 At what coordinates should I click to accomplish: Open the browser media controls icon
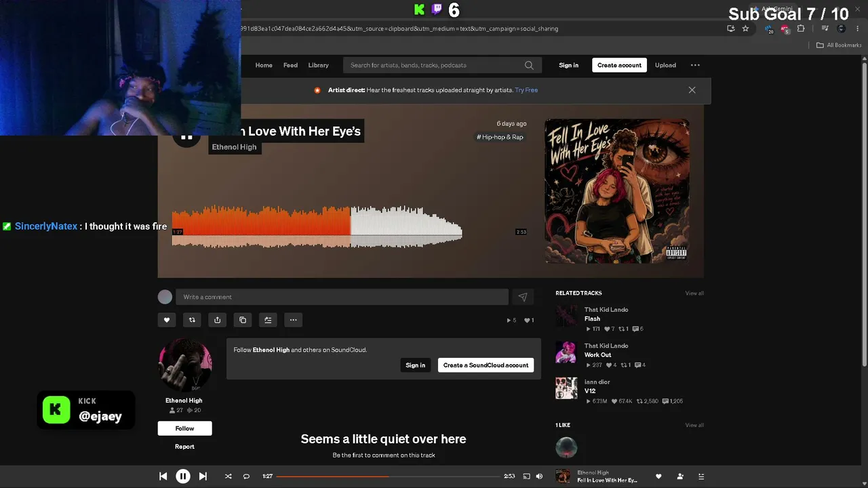tap(825, 28)
